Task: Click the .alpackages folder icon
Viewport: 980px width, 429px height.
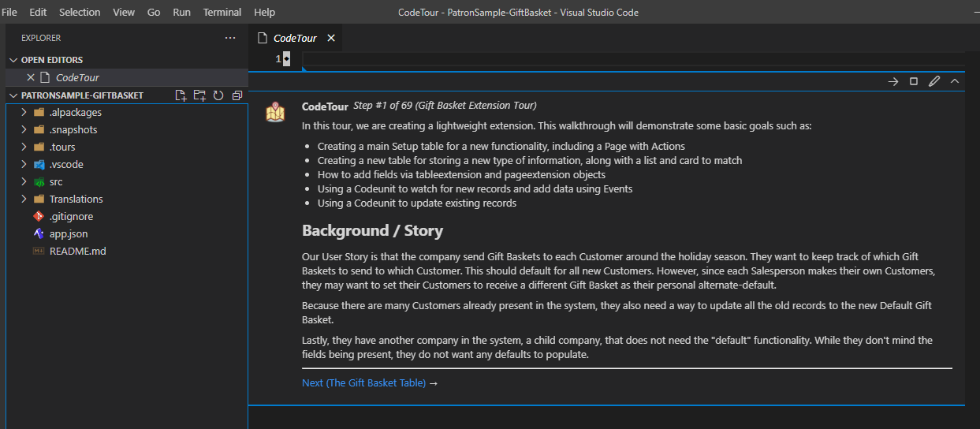Action: tap(39, 112)
